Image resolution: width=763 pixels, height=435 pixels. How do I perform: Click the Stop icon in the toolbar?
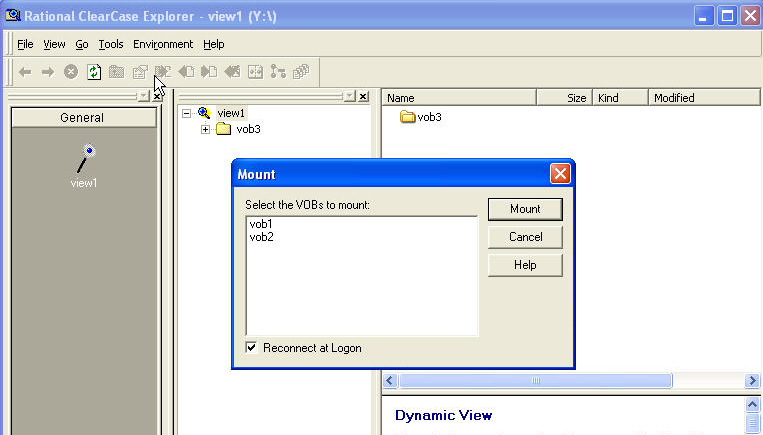click(71, 72)
